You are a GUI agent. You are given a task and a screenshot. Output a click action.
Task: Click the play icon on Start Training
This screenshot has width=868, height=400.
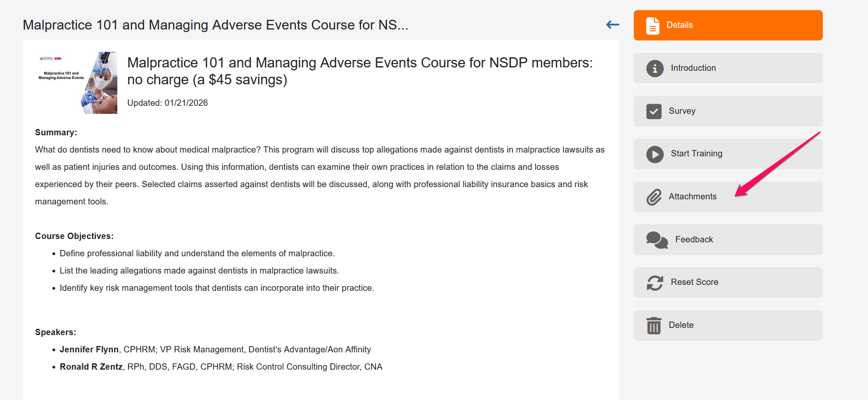(x=655, y=154)
